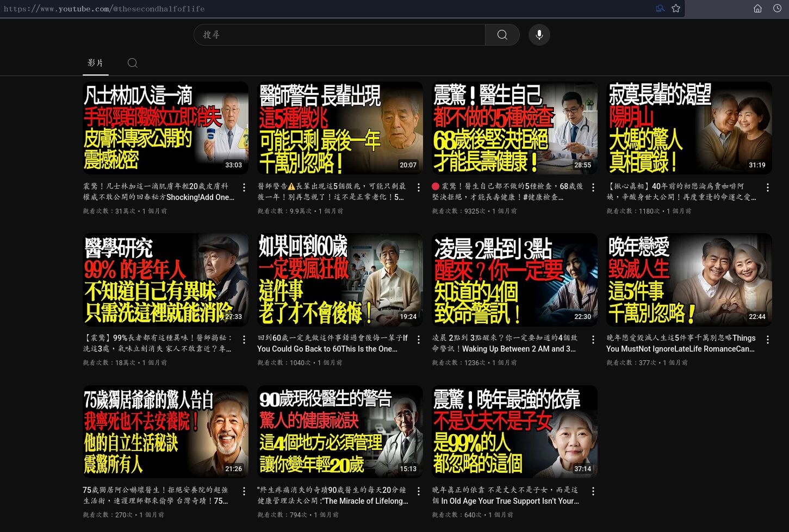Click title 【揪心真相】40年前的初戀
This screenshot has width=789, height=532.
coord(681,191)
